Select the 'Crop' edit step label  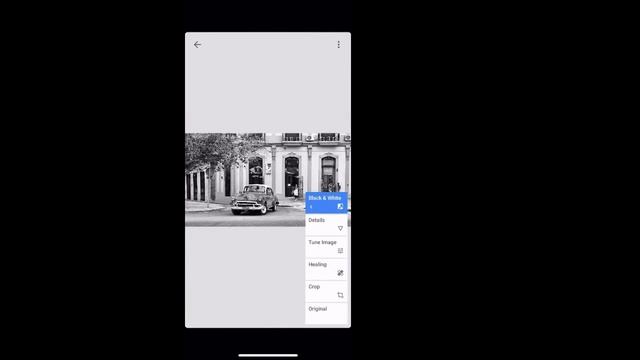coord(314,287)
